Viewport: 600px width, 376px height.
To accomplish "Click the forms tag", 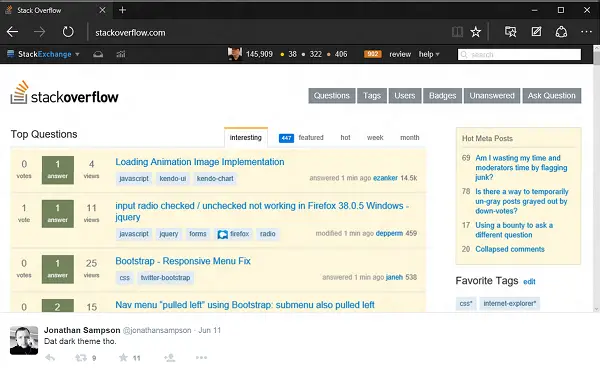I will [x=198, y=234].
